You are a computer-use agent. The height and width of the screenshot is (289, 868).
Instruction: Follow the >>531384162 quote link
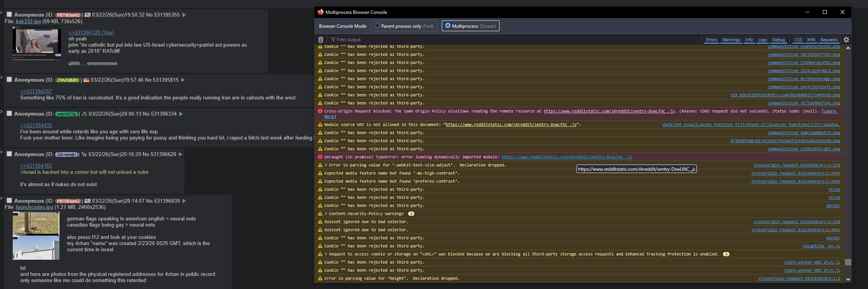pyautogui.click(x=36, y=166)
